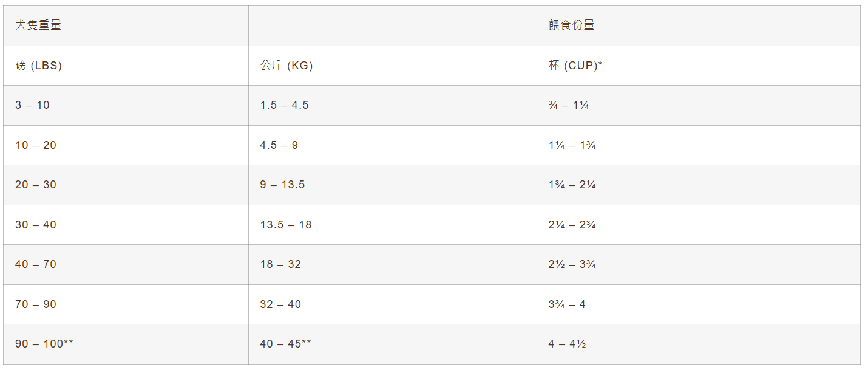Image resolution: width=868 pixels, height=370 pixels.
Task: Click the 3¾ – 4 cup value
Action: tap(567, 304)
